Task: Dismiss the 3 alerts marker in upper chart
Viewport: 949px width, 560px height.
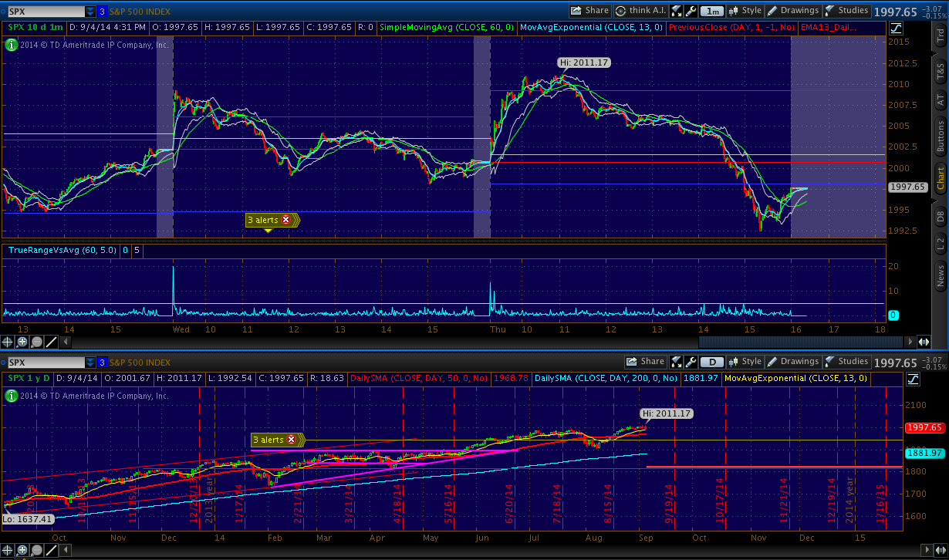Action: tap(286, 220)
